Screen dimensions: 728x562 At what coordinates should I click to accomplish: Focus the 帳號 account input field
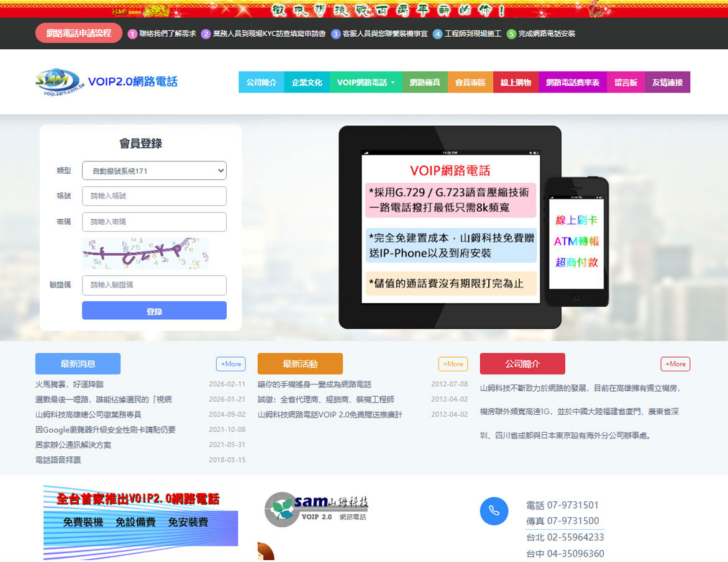coord(154,196)
